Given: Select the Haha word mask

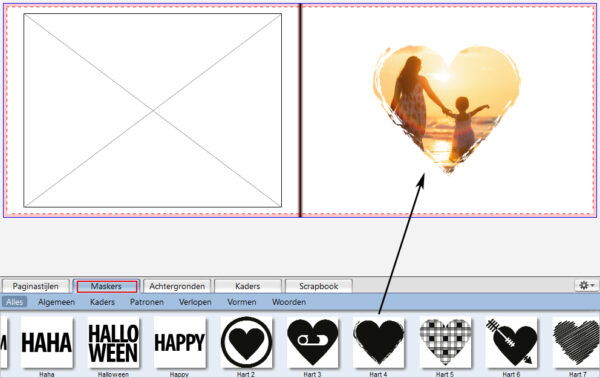Looking at the screenshot, I should point(47,342).
